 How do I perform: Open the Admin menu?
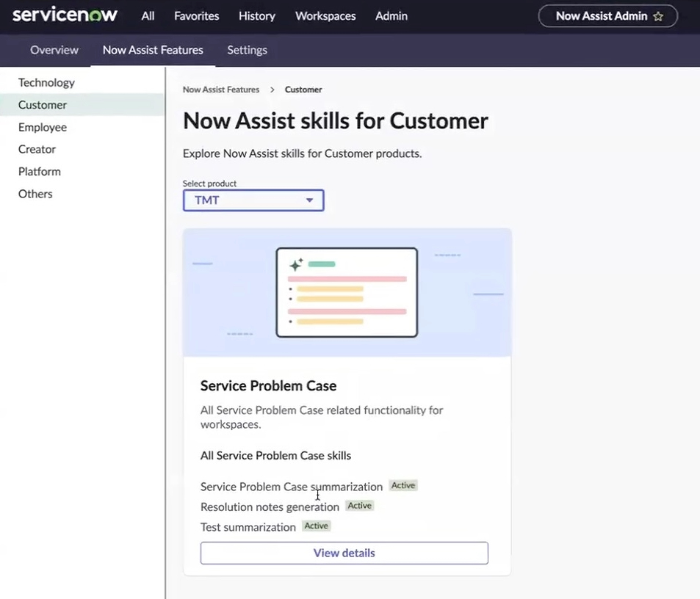pyautogui.click(x=391, y=16)
